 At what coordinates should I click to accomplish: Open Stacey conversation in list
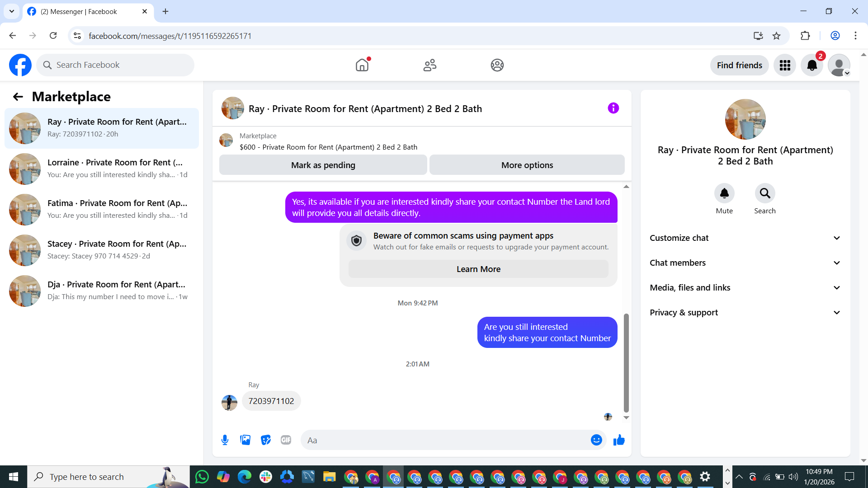(102, 250)
